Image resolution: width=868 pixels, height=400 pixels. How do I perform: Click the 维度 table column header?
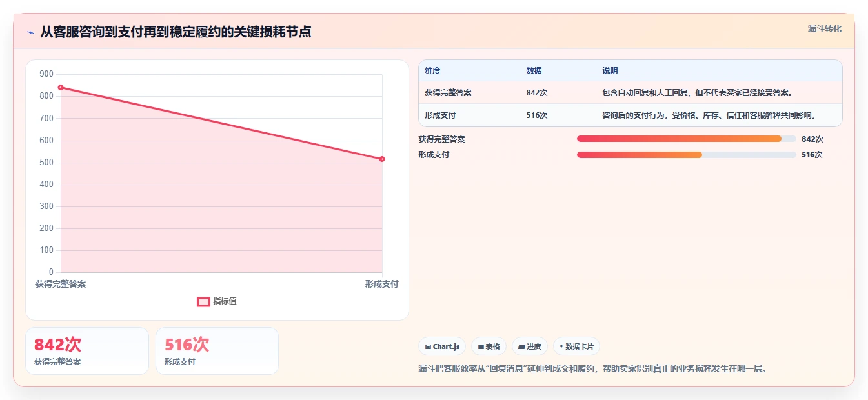coord(432,71)
